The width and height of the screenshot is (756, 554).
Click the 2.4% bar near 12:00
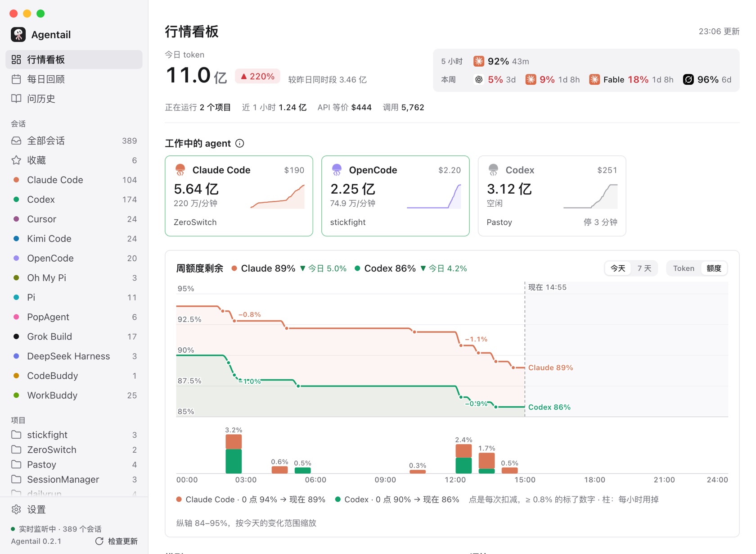click(x=463, y=459)
